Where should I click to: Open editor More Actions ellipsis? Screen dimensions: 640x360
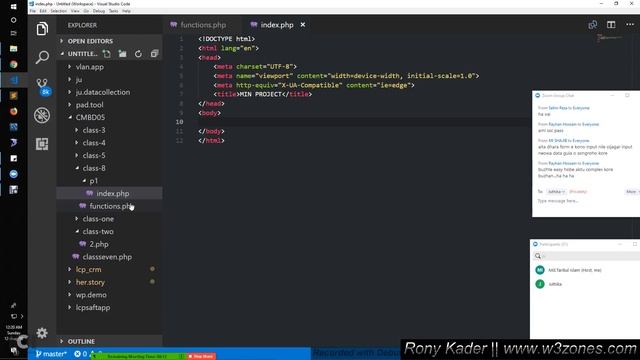[x=630, y=25]
